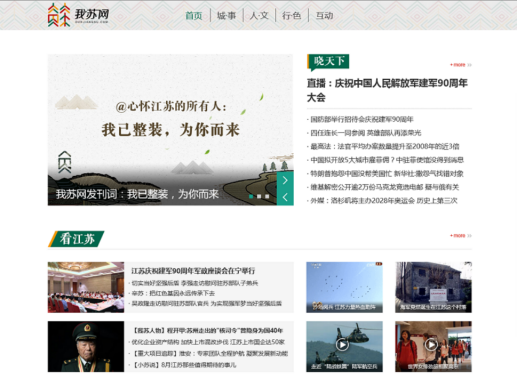Select the third carousel indicator dot
517x387 pixels.
pos(267,196)
